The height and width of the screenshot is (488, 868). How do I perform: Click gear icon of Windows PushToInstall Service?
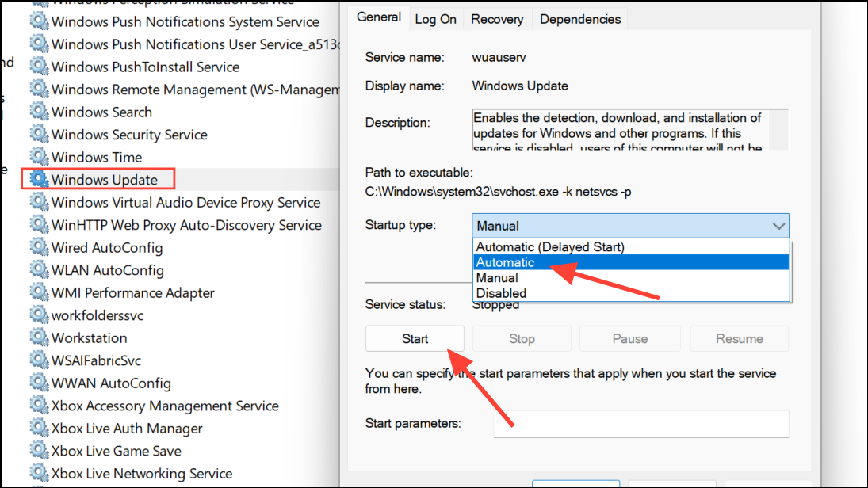point(39,67)
